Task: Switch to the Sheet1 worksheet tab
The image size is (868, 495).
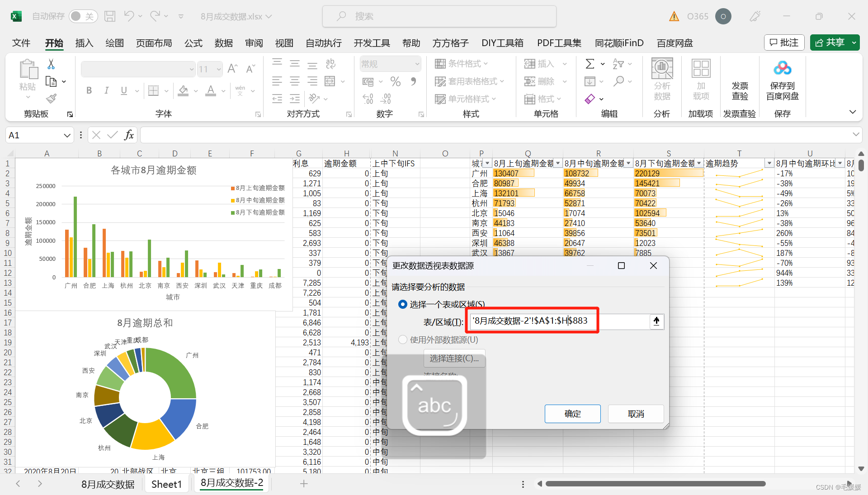Action: pos(166,484)
